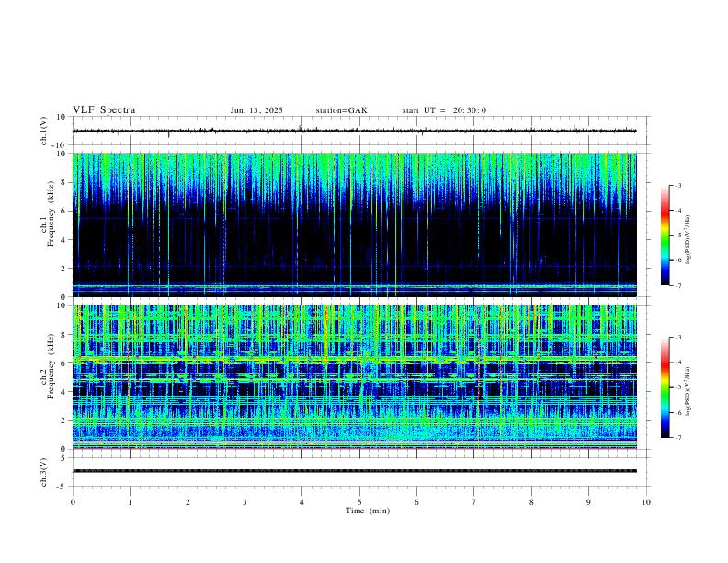Click inside the ch.1 spectrogram panel
728x563 pixels.
point(354,224)
